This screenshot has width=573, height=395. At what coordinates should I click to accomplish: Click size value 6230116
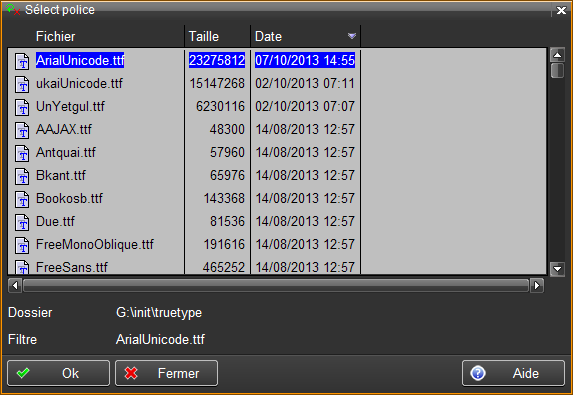[220, 106]
